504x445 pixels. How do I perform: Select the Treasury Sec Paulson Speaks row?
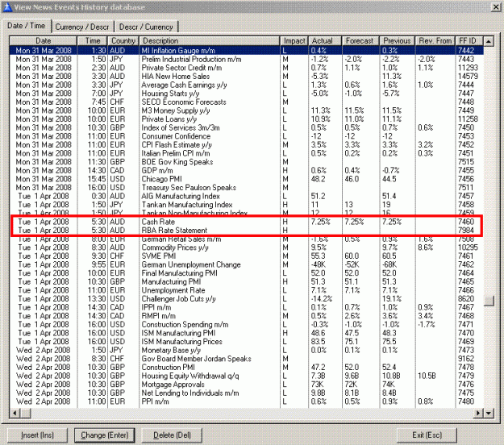(246, 188)
